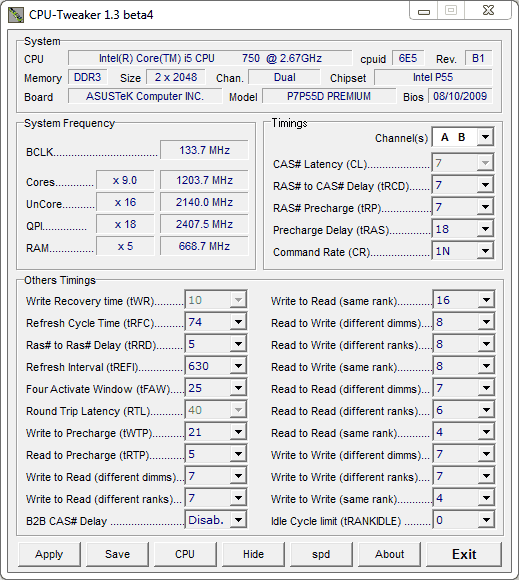Click the Save button
519x580 pixels.
[x=117, y=554]
